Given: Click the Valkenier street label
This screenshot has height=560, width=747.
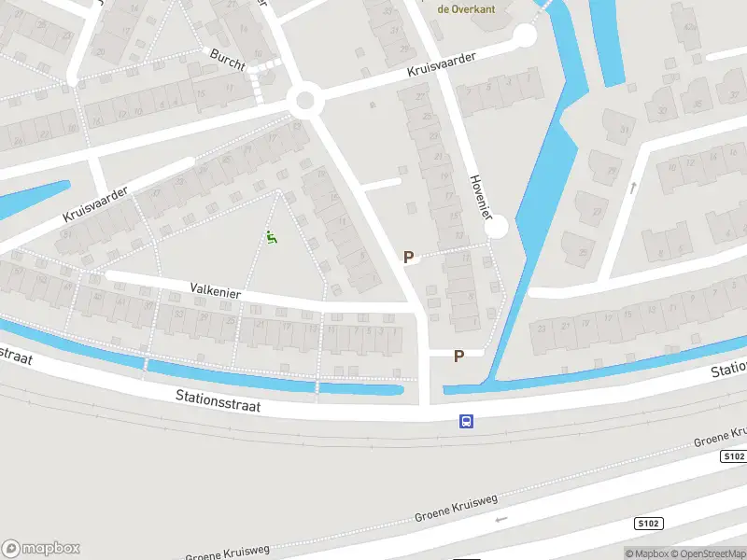Looking at the screenshot, I should [216, 290].
